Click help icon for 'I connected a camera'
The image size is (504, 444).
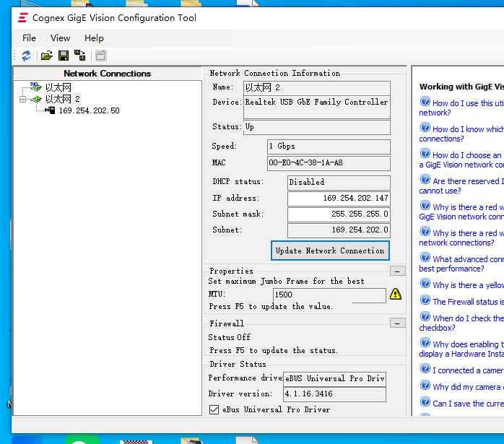[x=425, y=368]
